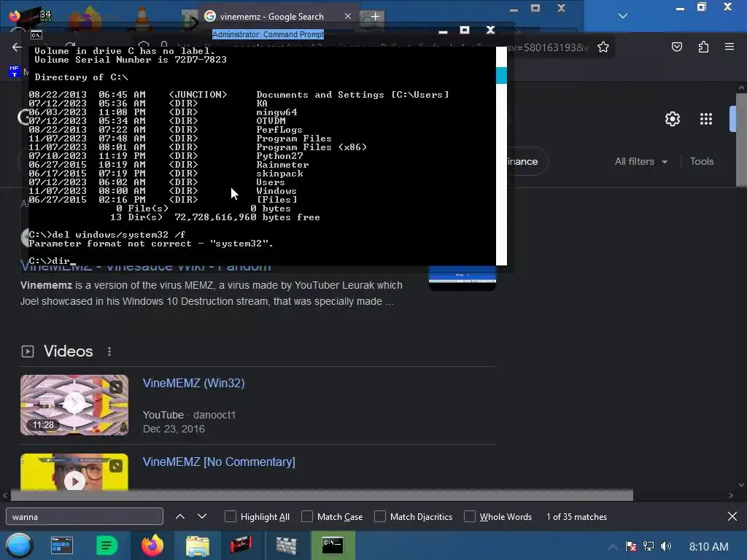Open the Start orb on taskbar

tap(19, 545)
